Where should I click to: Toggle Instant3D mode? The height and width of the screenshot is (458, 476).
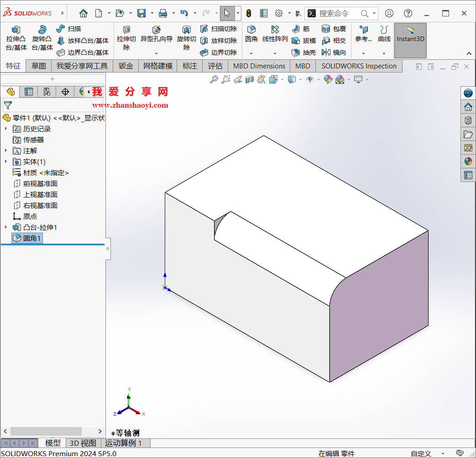(x=410, y=39)
